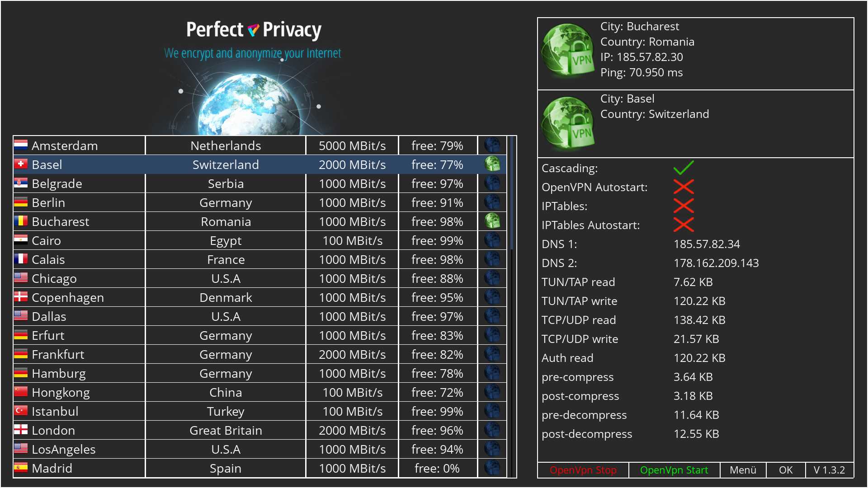The height and width of the screenshot is (488, 868).
Task: Click the VPN globe icon beside City: Basel
Action: 568,122
